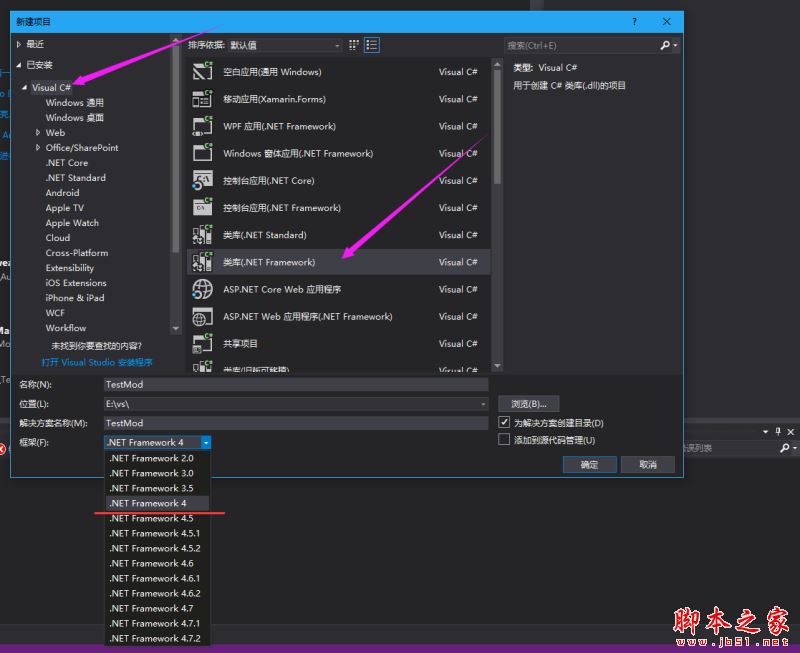Click the Browse (浏览) button

(x=529, y=404)
